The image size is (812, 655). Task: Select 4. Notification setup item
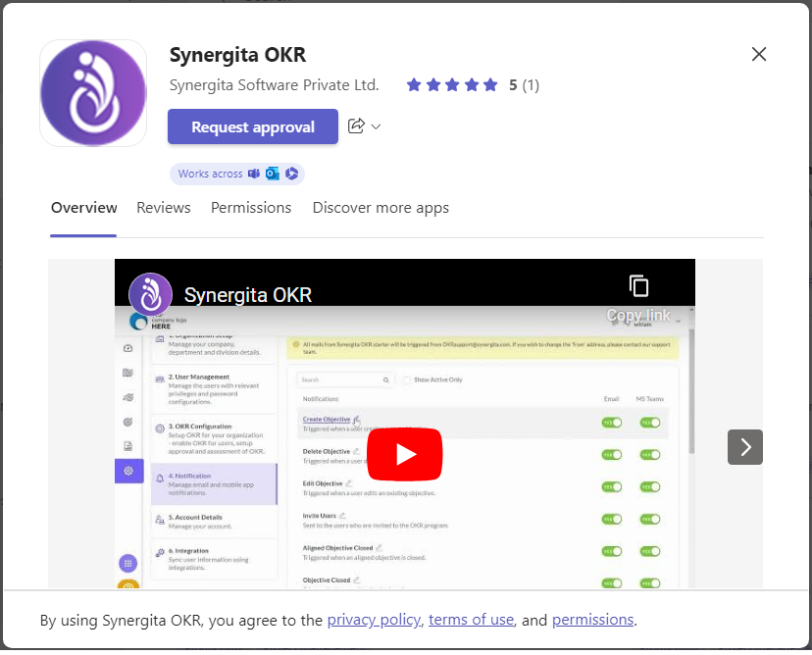pos(214,484)
